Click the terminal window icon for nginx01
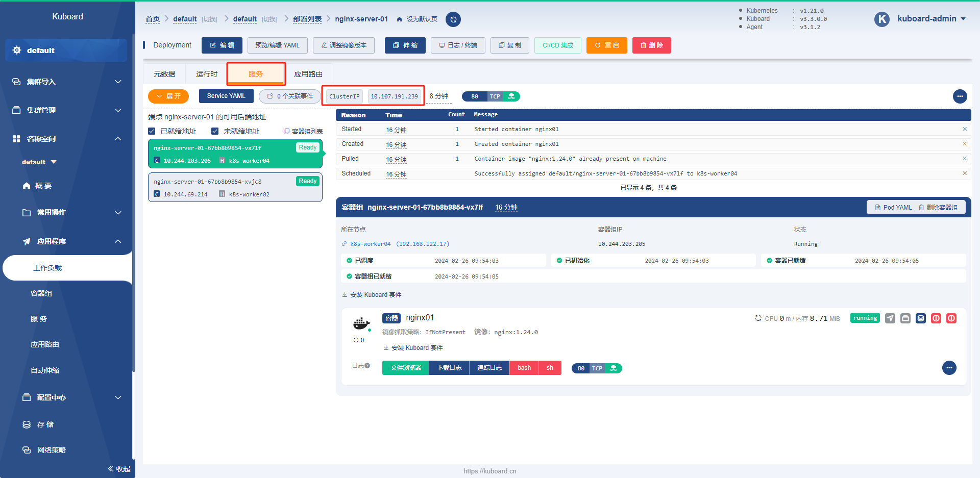The image size is (980, 478). click(905, 318)
